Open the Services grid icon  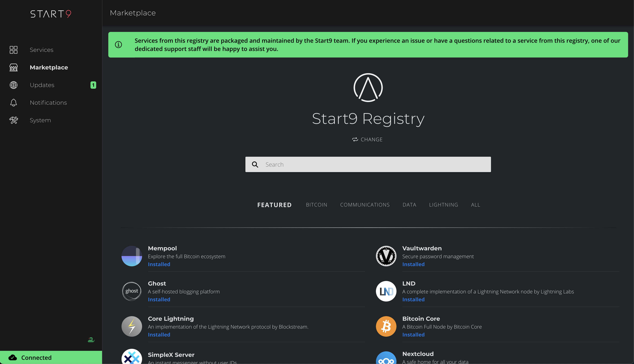(x=14, y=50)
